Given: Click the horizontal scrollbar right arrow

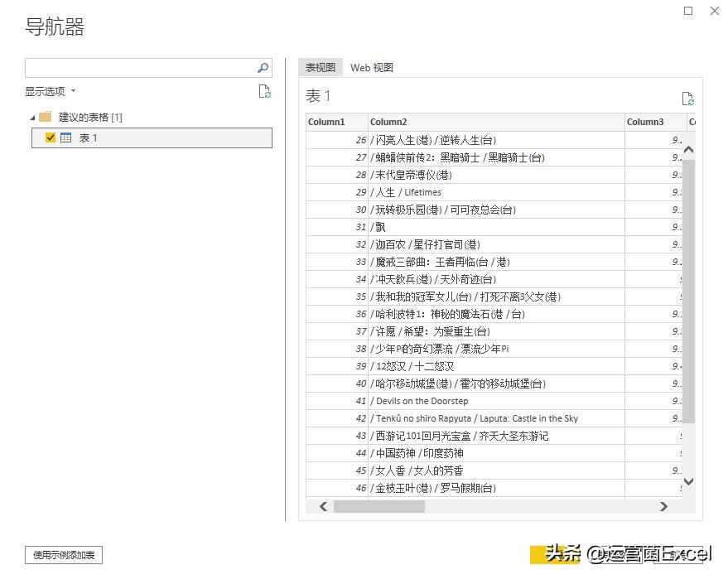Looking at the screenshot, I should coord(663,506).
